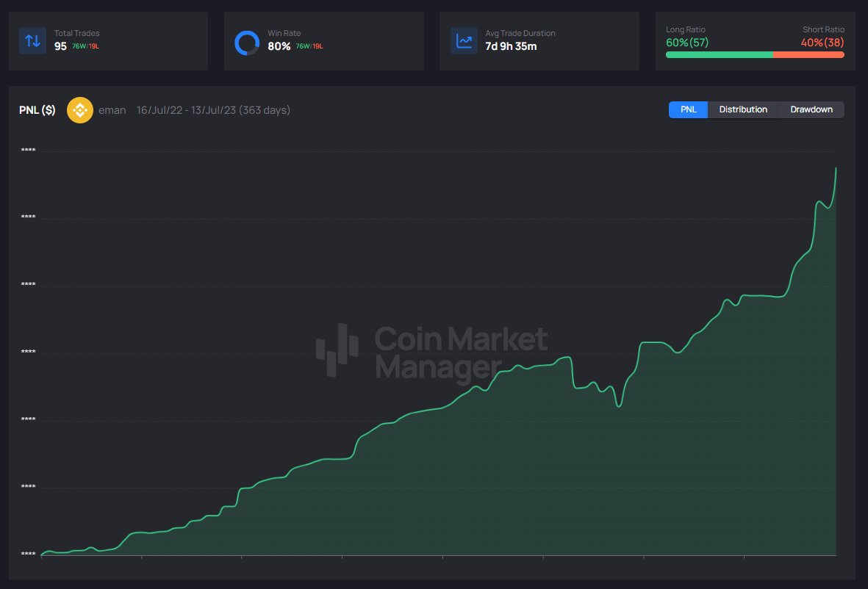868x589 pixels.
Task: Click the Win Rate donut chart icon
Action: (247, 43)
